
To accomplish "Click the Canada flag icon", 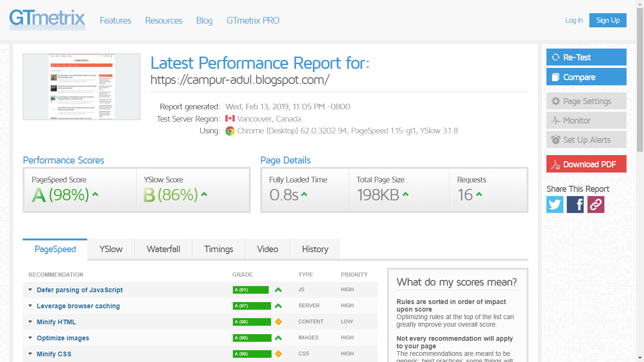I will [230, 119].
